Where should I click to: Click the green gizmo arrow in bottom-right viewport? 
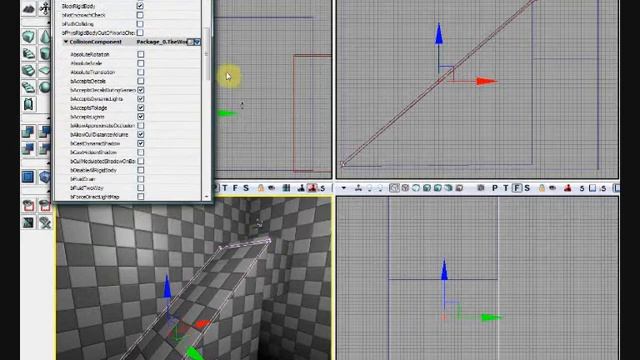click(x=491, y=318)
